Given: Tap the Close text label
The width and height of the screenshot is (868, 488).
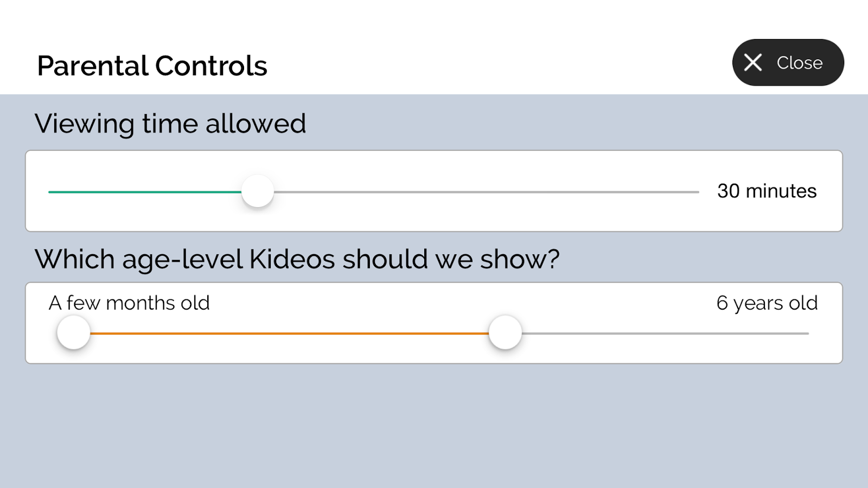Looking at the screenshot, I should coord(800,63).
